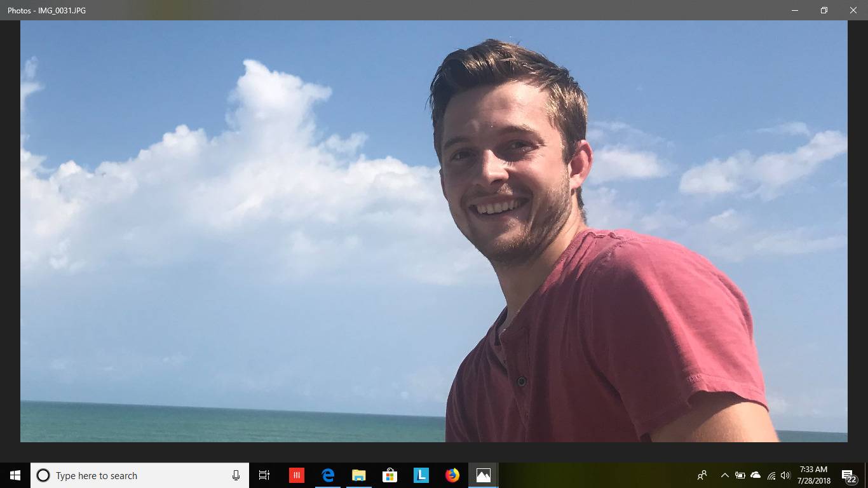Image resolution: width=868 pixels, height=488 pixels.
Task: Launch Firefox from the taskbar
Action: [451, 475]
